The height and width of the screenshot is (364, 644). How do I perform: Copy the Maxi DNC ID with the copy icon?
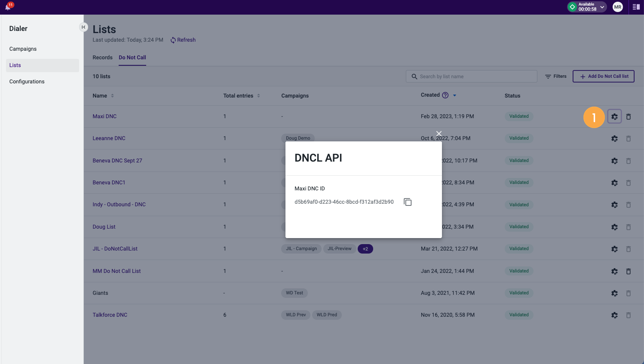tap(407, 202)
